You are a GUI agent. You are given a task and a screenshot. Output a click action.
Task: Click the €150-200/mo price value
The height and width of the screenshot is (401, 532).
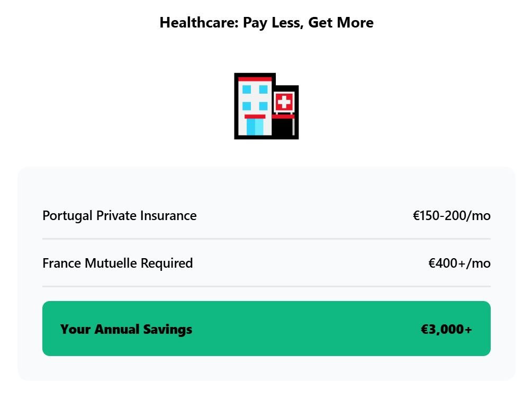[452, 216]
